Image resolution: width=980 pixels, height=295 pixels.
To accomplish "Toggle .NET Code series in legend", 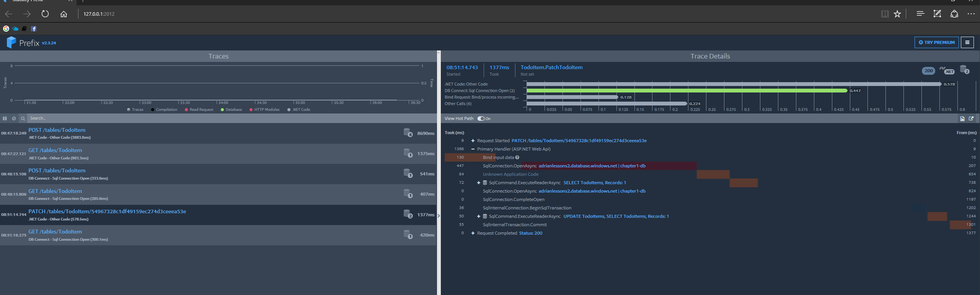I will [x=298, y=110].
